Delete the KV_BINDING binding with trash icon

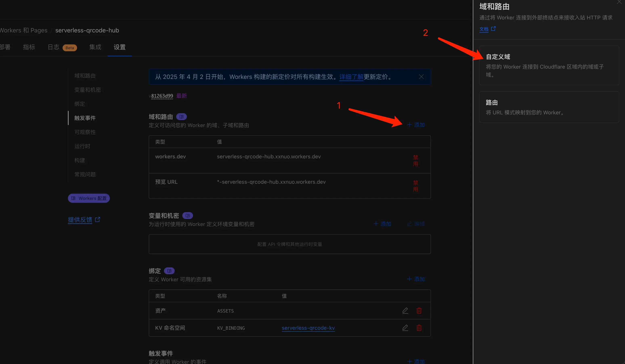coord(419,328)
